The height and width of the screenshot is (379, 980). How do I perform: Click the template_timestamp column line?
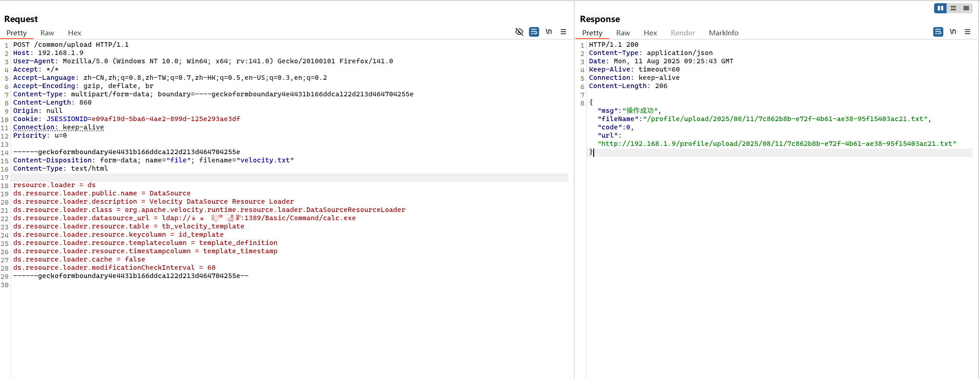[x=145, y=251]
